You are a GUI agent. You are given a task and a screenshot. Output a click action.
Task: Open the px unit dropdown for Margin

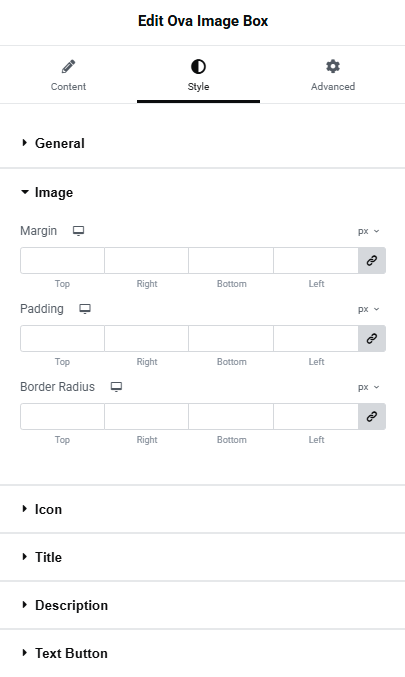pyautogui.click(x=368, y=231)
